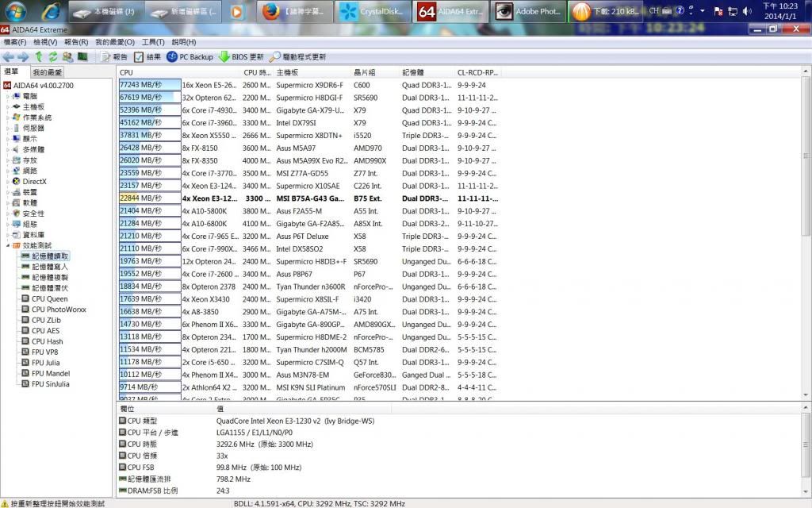The width and height of the screenshot is (812, 508).
Task: Expand the 存放 tree node
Action: (x=8, y=160)
